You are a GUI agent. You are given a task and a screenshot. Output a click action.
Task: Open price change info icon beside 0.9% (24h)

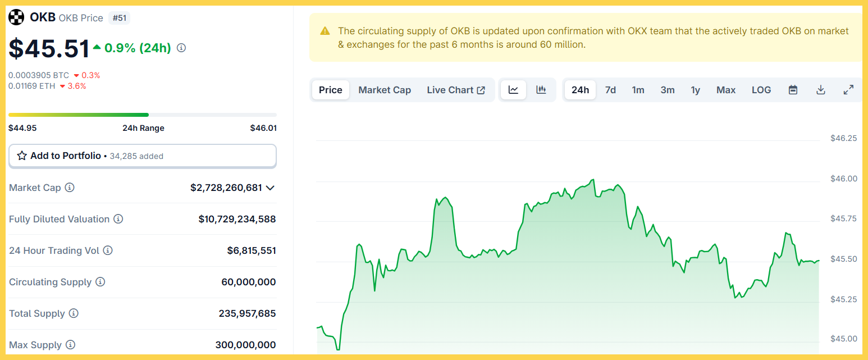[x=181, y=48]
